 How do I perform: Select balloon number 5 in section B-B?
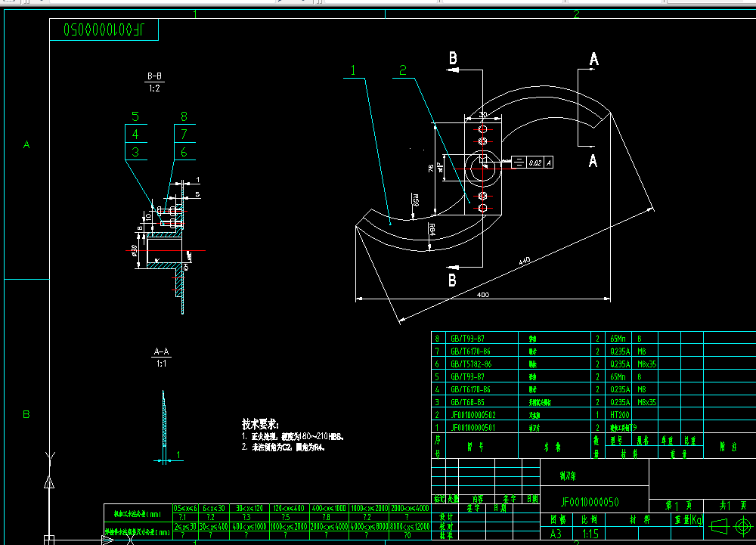135,116
